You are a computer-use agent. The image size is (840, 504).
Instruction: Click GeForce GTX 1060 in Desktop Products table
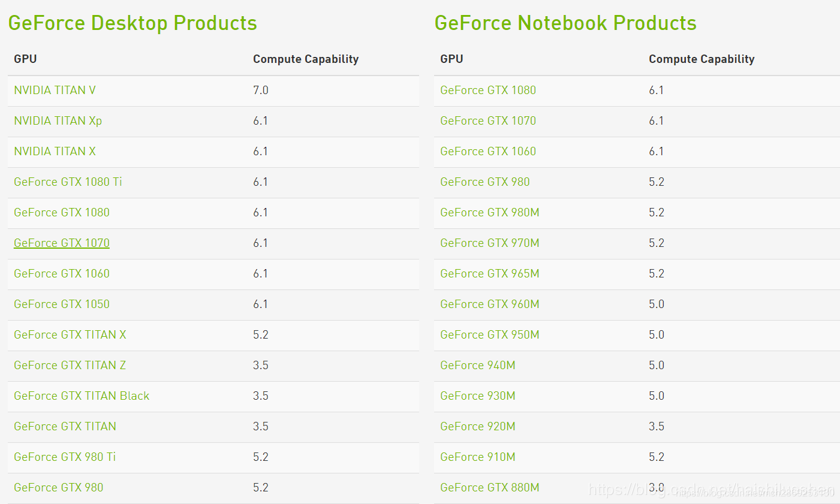coord(62,274)
